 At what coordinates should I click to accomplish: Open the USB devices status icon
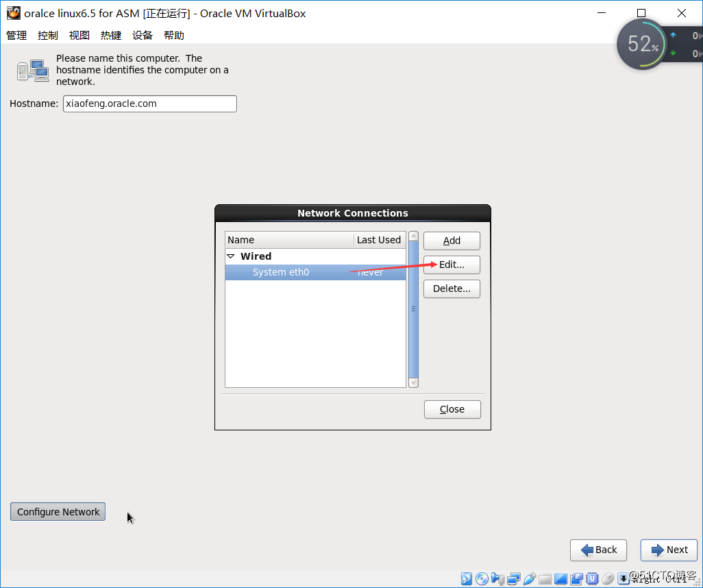pyautogui.click(x=530, y=578)
